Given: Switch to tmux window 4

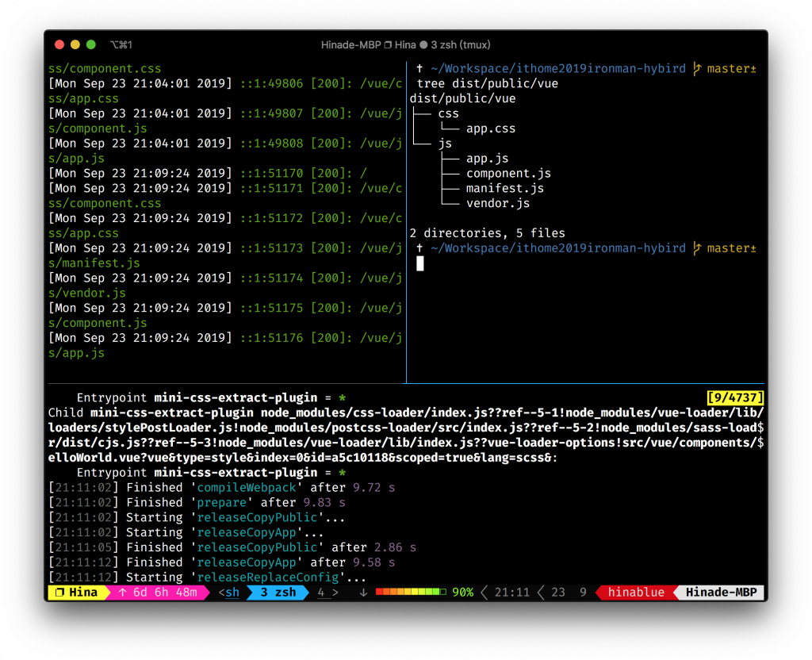Looking at the screenshot, I should tap(321, 592).
